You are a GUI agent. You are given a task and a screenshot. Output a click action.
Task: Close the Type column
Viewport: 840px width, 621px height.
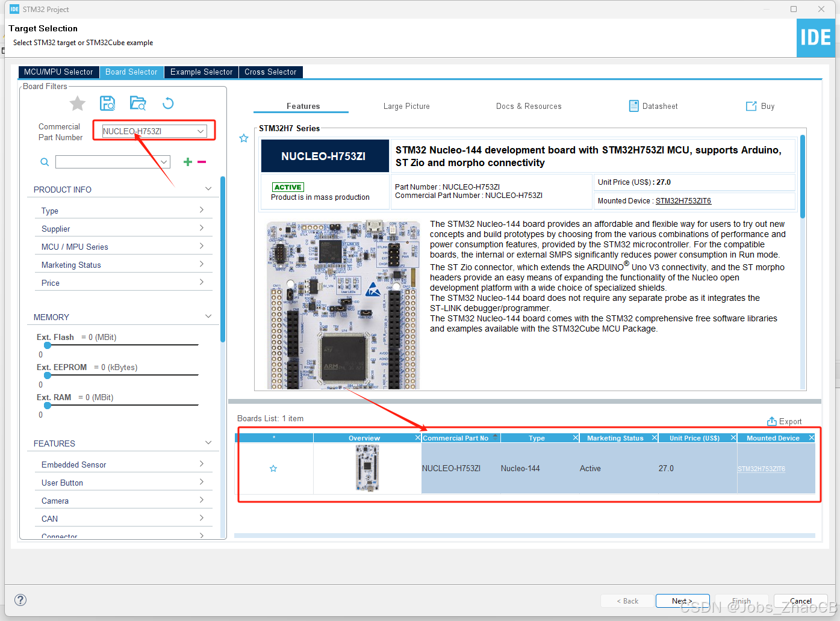coord(576,437)
